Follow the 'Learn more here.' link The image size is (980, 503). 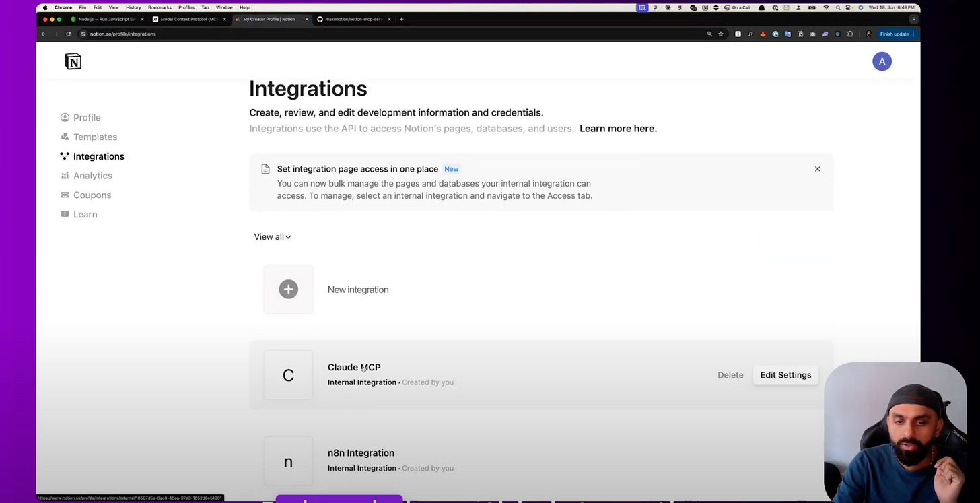click(618, 129)
